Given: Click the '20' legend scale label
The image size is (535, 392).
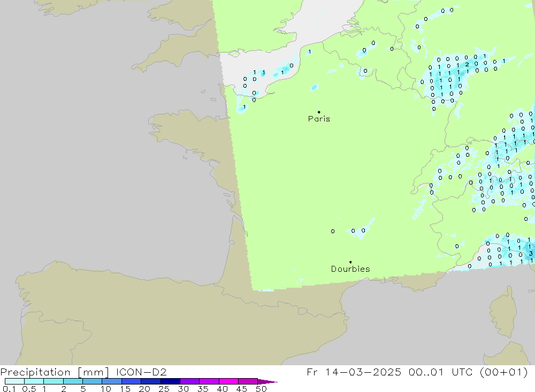Looking at the screenshot, I should [144, 389].
